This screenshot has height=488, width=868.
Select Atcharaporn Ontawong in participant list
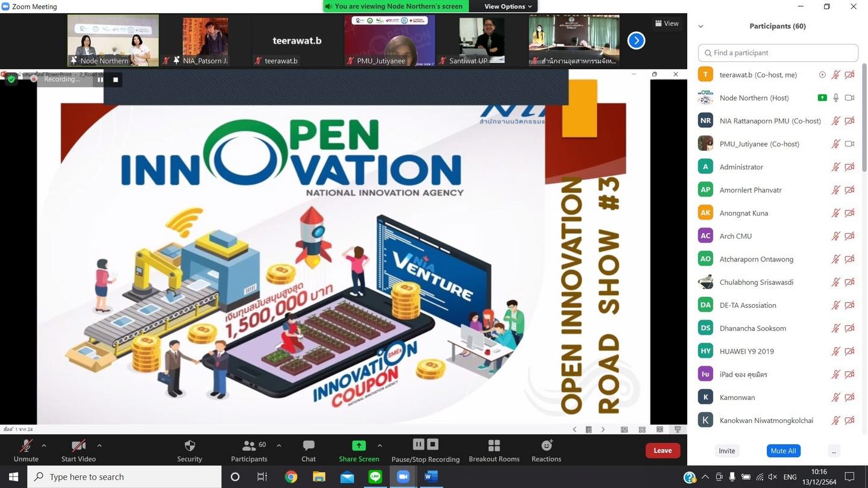pyautogui.click(x=778, y=259)
